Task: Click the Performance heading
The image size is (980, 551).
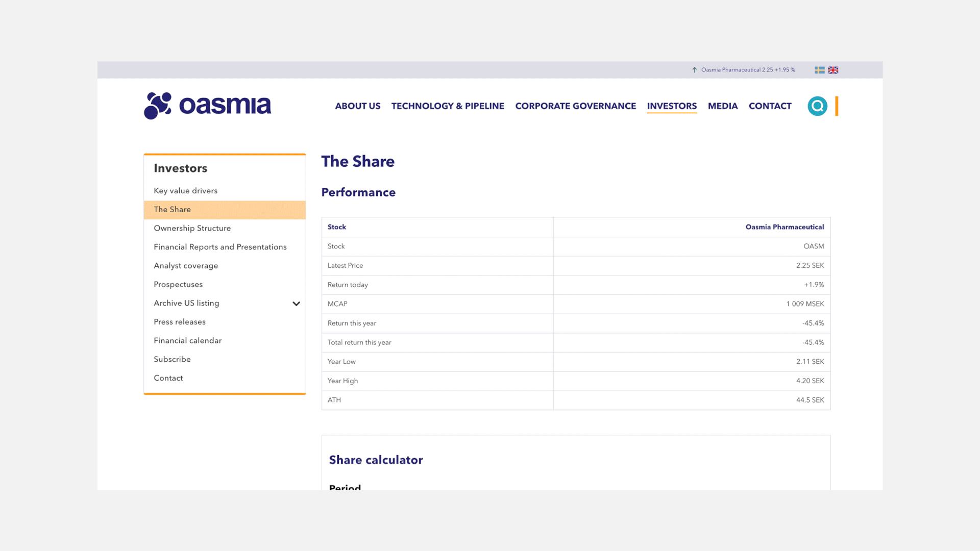Action: (358, 192)
